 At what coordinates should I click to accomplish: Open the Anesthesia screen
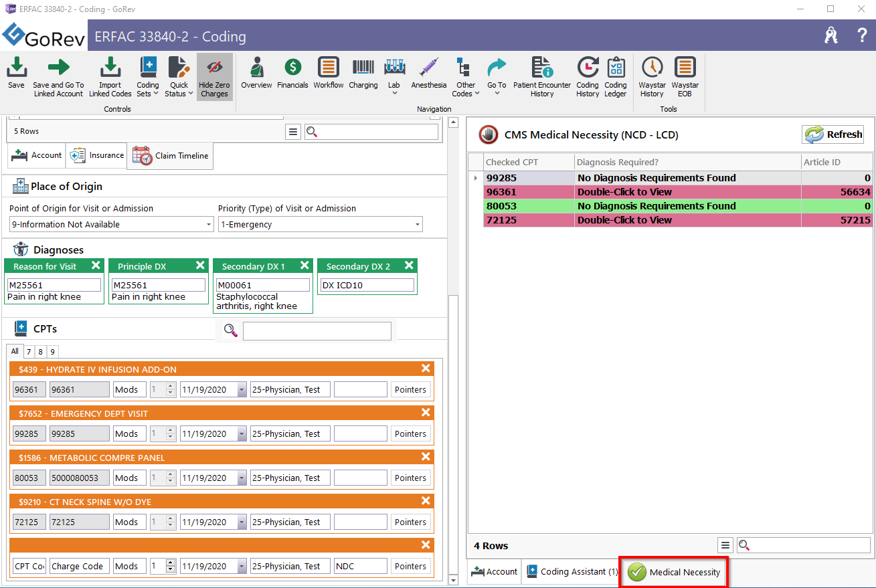(x=429, y=73)
